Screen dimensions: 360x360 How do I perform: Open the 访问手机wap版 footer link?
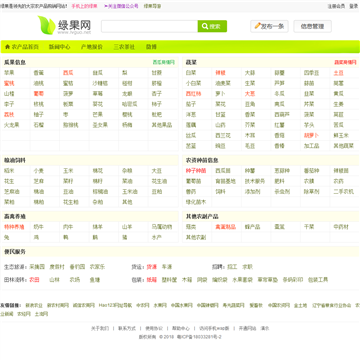click(214, 328)
